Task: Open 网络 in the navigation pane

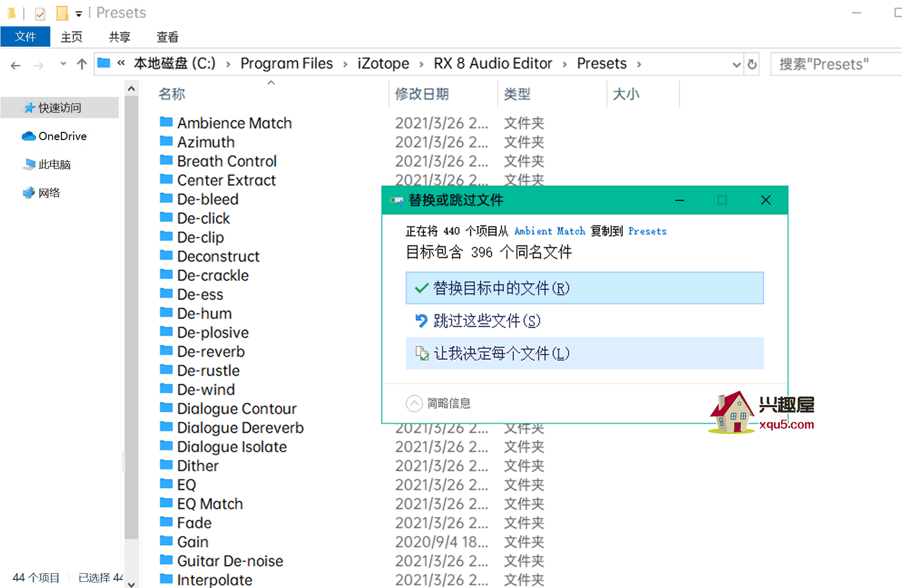Action: 42,193
